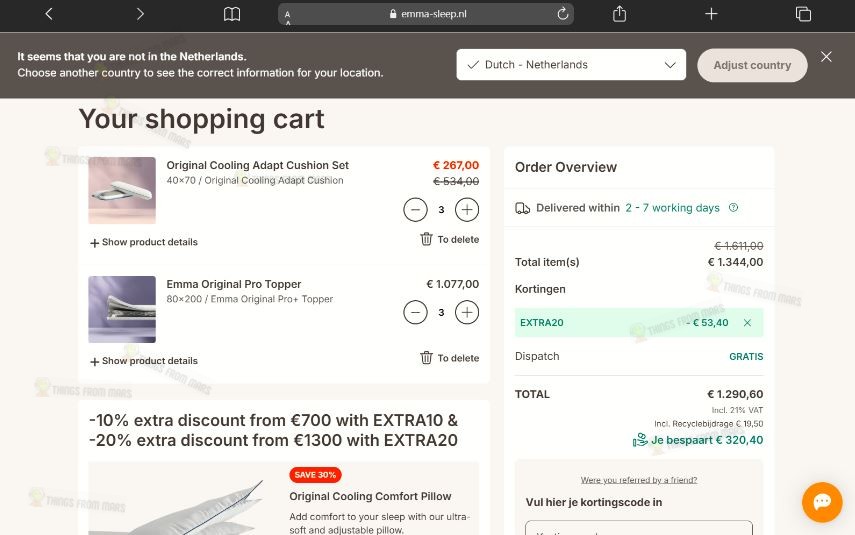Click the Emma Original Pro Topper title

[233, 284]
